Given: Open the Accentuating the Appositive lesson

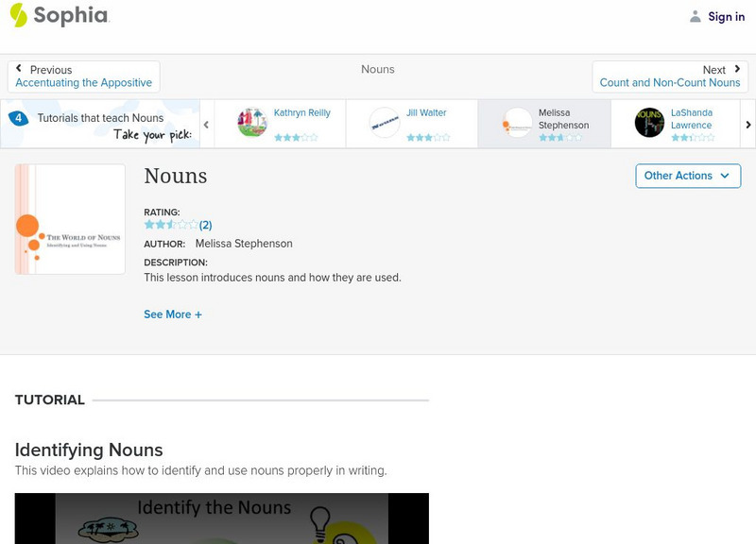Looking at the screenshot, I should pos(83,82).
